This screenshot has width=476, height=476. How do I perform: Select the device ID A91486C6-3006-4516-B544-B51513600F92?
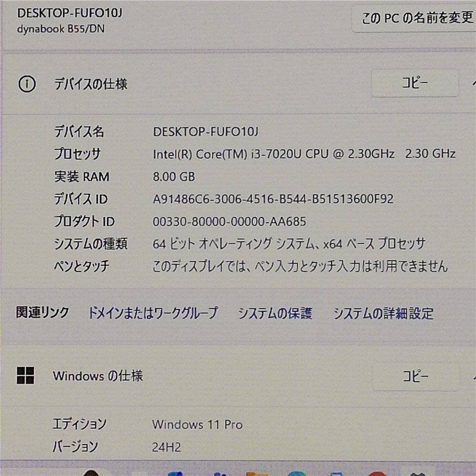pos(273,199)
